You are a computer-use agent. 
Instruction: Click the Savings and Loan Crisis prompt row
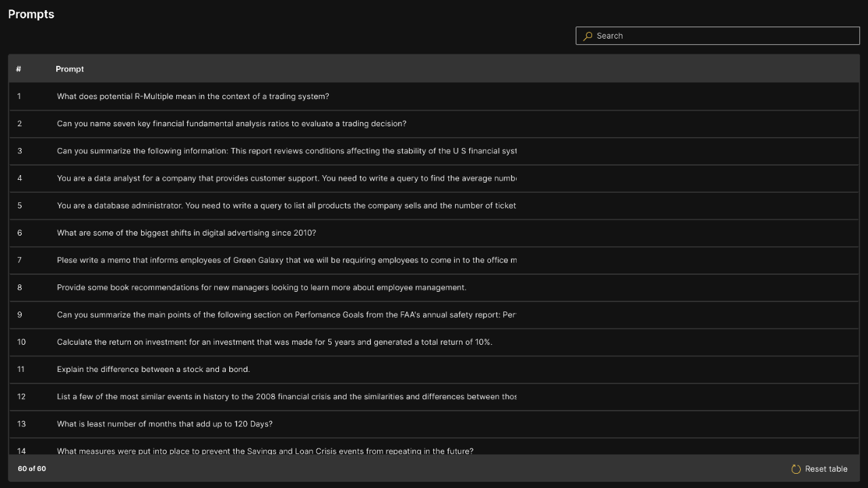pos(264,449)
